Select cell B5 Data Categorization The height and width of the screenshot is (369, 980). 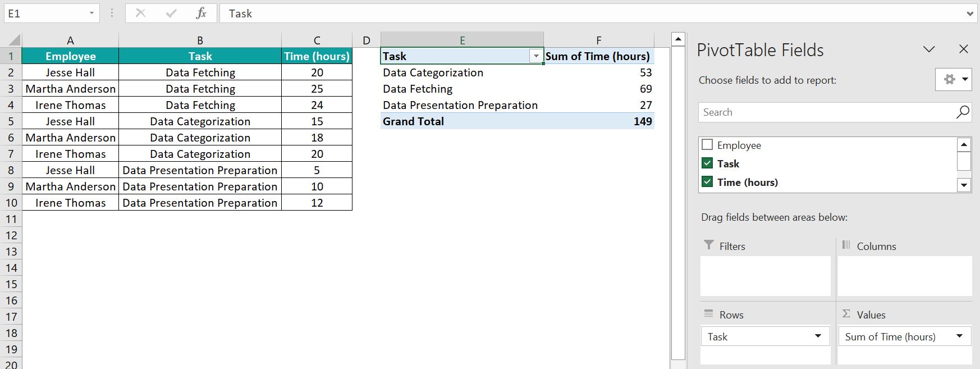click(x=200, y=121)
